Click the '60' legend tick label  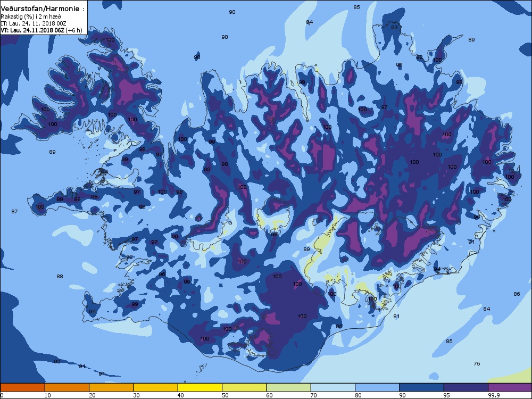269,395
